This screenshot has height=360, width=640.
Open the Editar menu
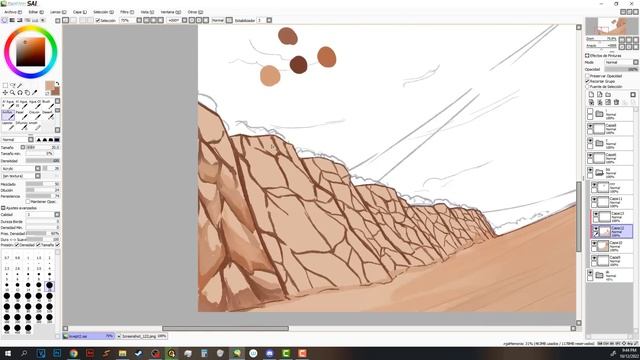click(x=36, y=12)
